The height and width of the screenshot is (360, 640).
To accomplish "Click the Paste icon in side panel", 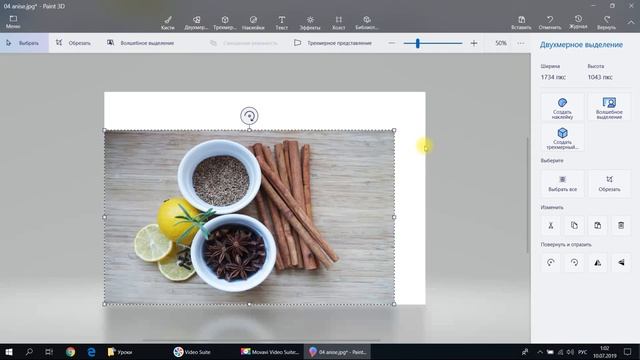I will (x=598, y=225).
